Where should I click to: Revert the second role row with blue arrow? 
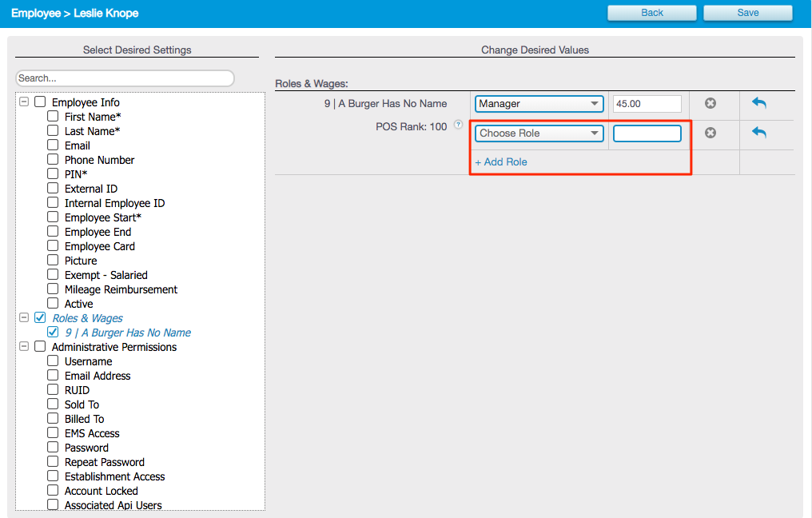tap(758, 132)
